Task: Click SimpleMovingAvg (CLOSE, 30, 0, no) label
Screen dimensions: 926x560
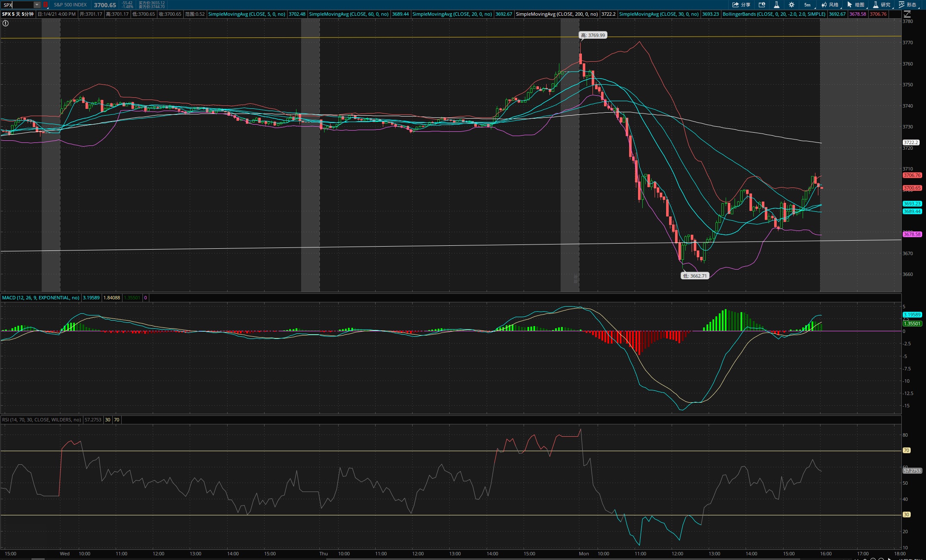Action: [659, 14]
